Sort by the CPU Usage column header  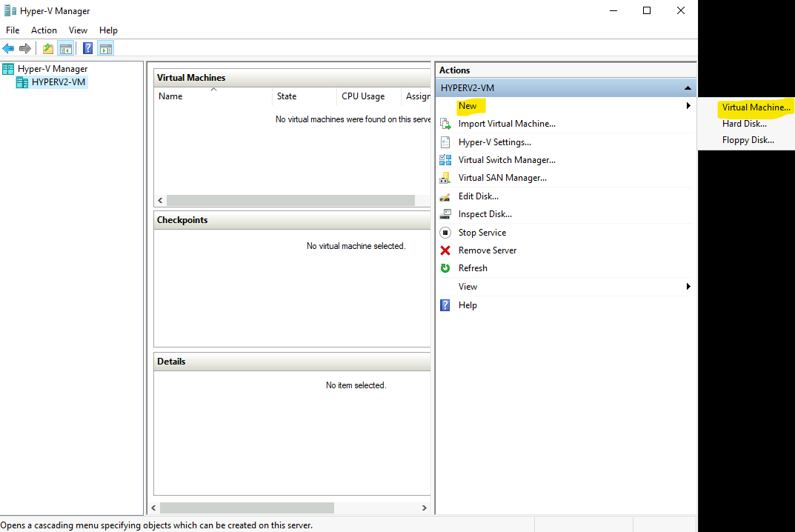pos(368,96)
